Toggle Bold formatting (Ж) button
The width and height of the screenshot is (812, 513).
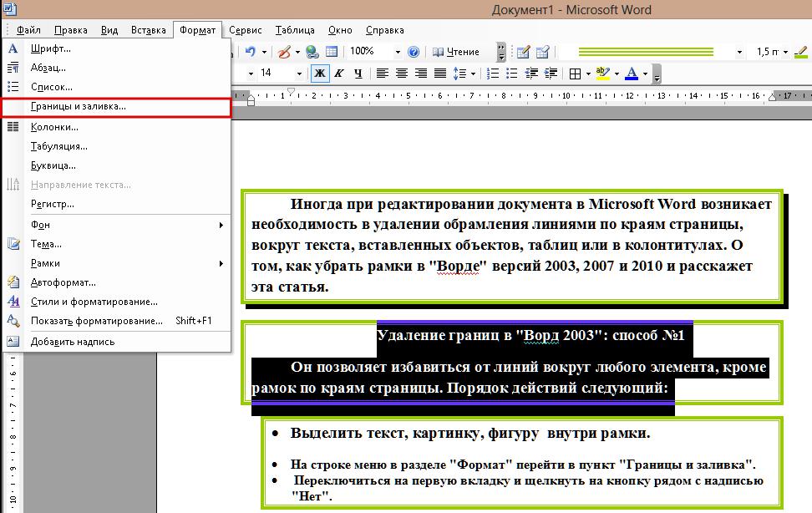[x=319, y=74]
